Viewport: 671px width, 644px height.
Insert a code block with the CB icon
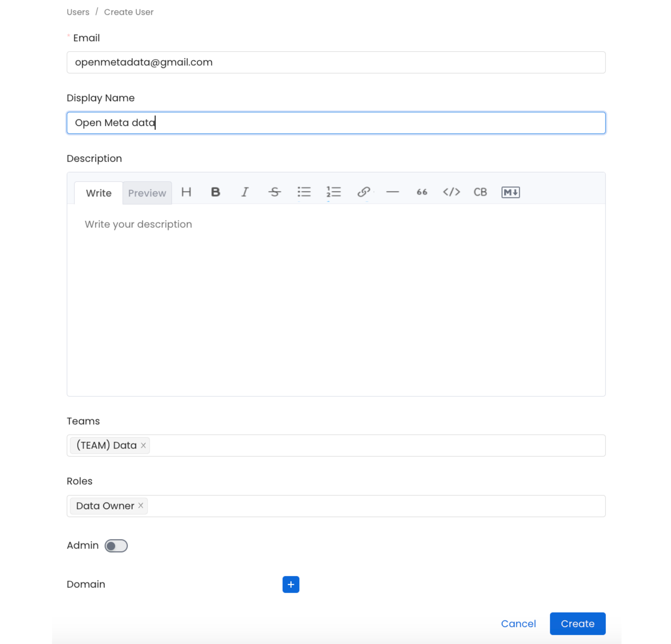click(x=480, y=192)
